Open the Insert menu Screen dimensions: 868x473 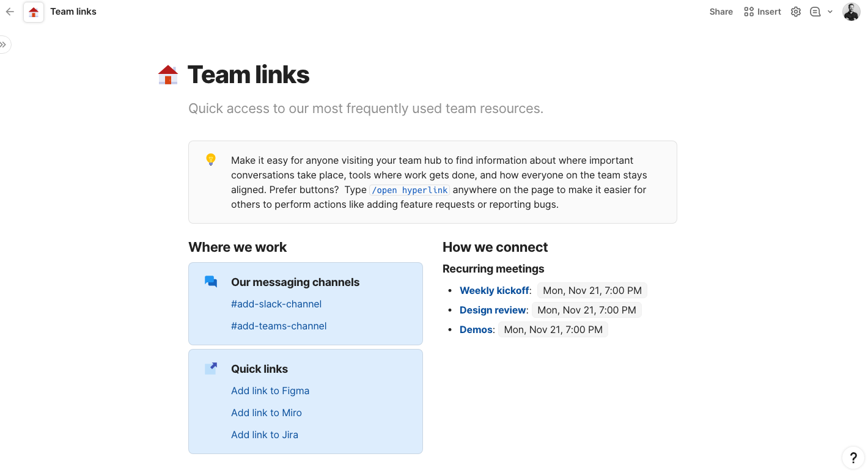pyautogui.click(x=762, y=12)
